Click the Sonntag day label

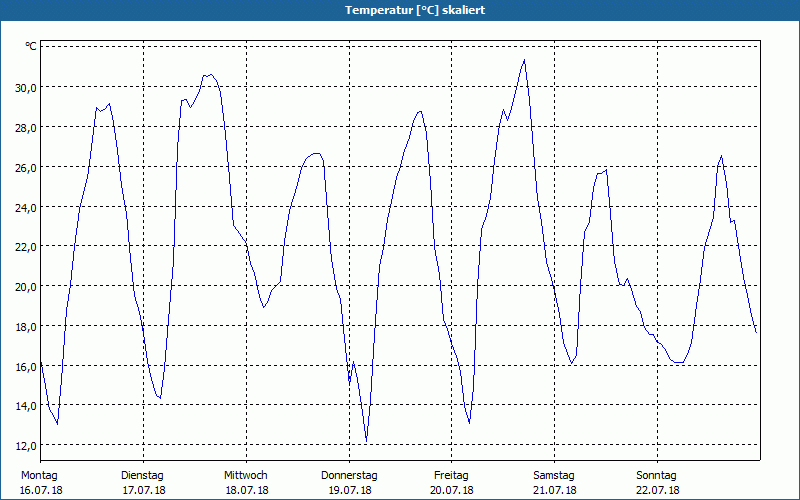pos(656,476)
